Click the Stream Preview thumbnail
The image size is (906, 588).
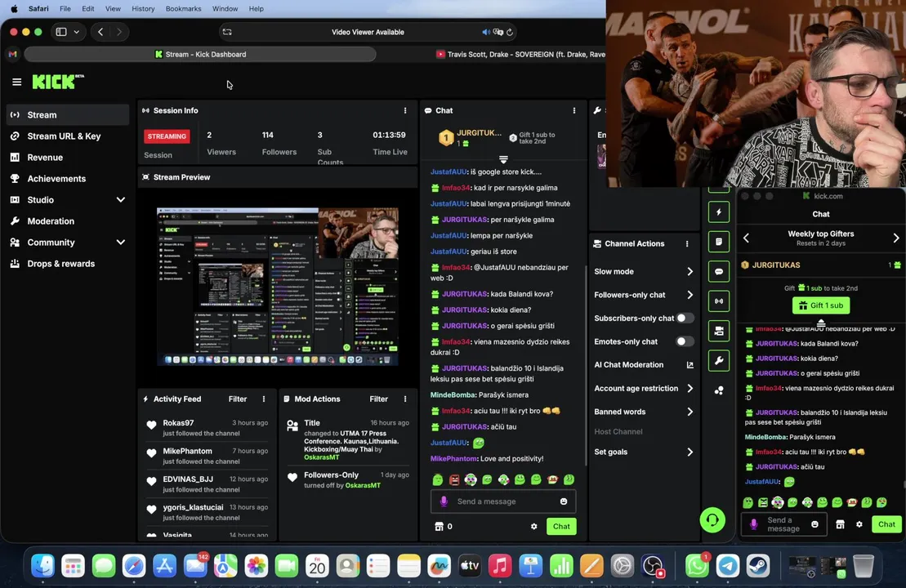pos(277,287)
